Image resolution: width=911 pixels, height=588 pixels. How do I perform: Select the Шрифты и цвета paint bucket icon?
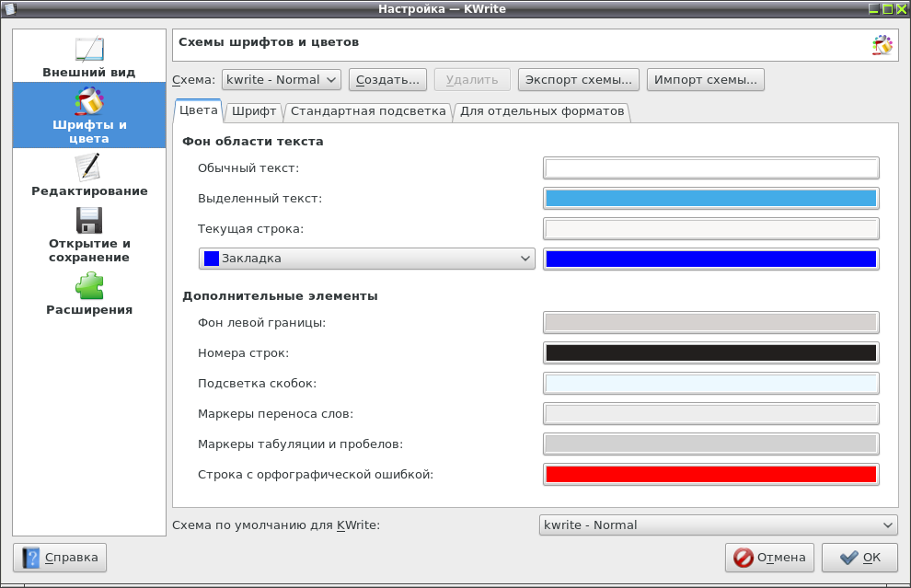(x=89, y=101)
